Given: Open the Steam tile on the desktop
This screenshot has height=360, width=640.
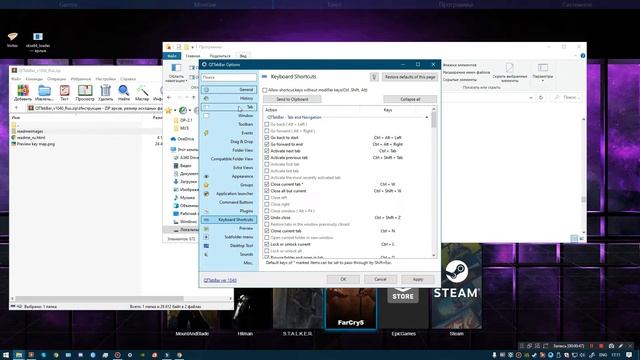Looking at the screenshot, I should click(x=457, y=286).
